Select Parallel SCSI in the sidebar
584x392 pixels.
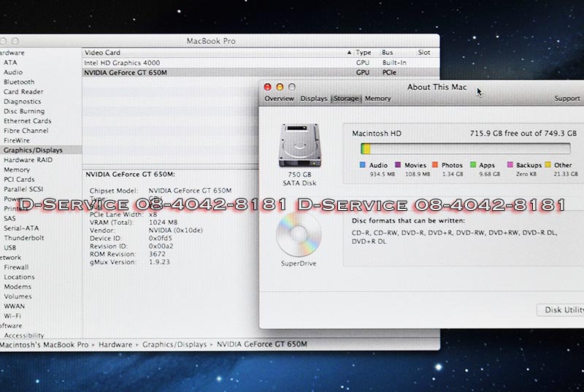tap(23, 189)
